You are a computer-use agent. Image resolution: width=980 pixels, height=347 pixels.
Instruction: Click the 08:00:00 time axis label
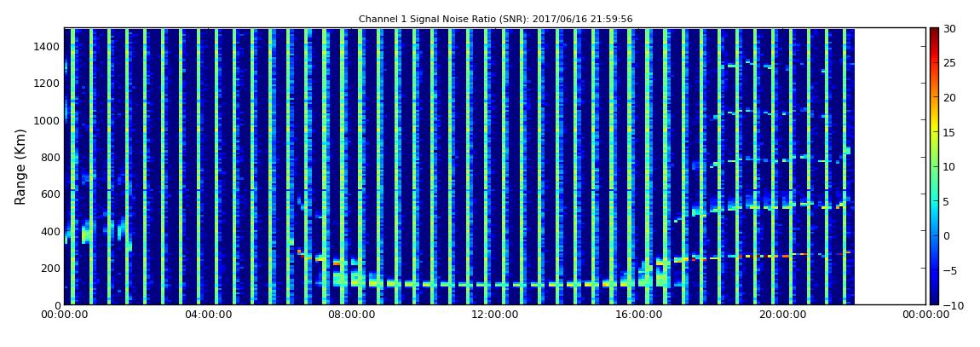(x=350, y=315)
